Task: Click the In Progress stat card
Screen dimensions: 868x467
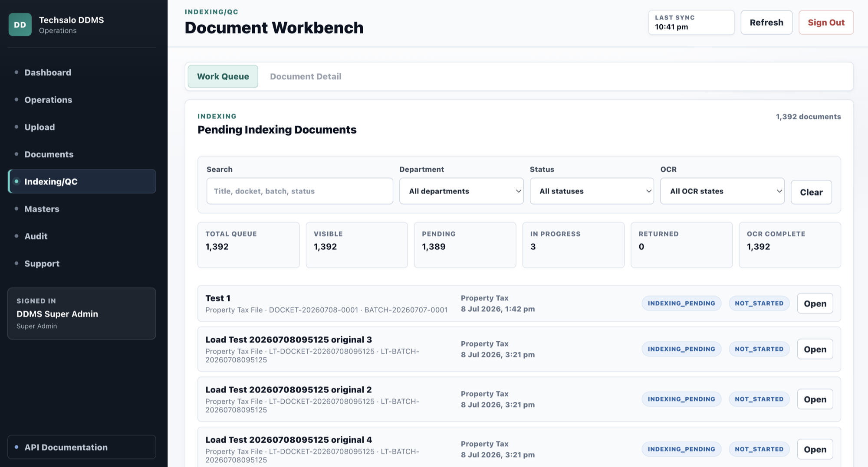Action: [573, 245]
